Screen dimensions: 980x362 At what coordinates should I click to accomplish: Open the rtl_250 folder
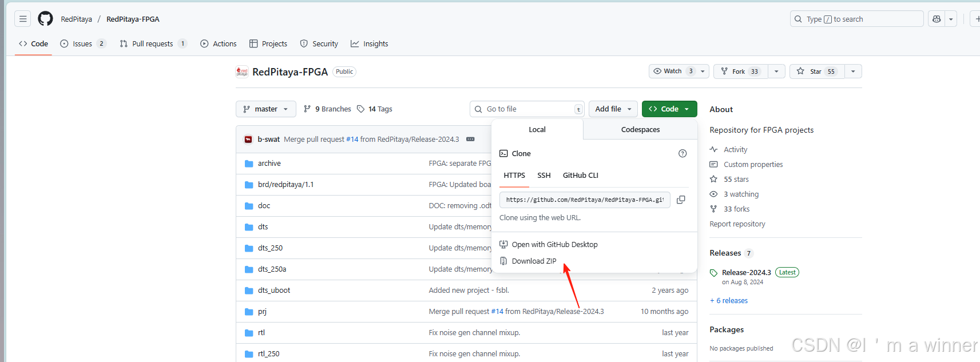coord(268,354)
